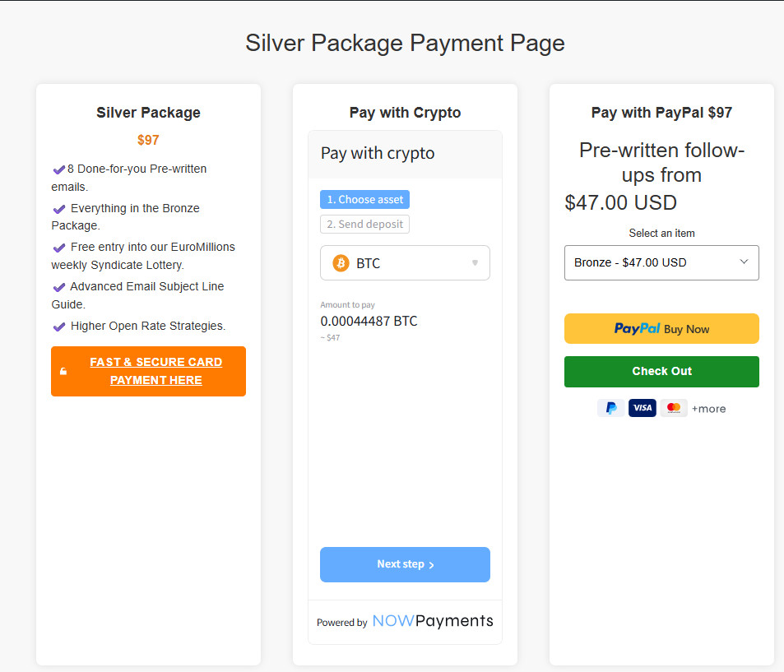The height and width of the screenshot is (672, 784).
Task: Click checkmark next to Higher Open Rate Strategies
Action: [x=58, y=327]
